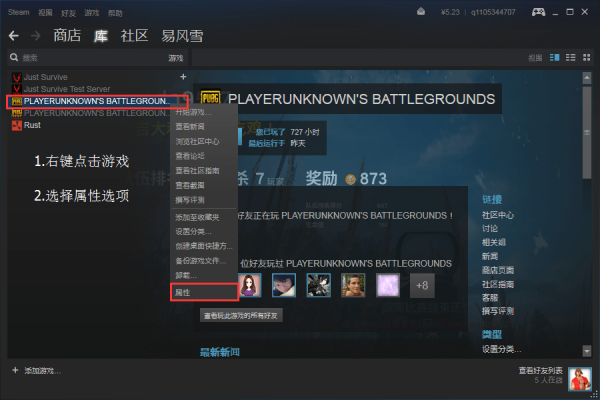Select Just Survive in game list
The width and height of the screenshot is (600, 400).
click(x=46, y=77)
